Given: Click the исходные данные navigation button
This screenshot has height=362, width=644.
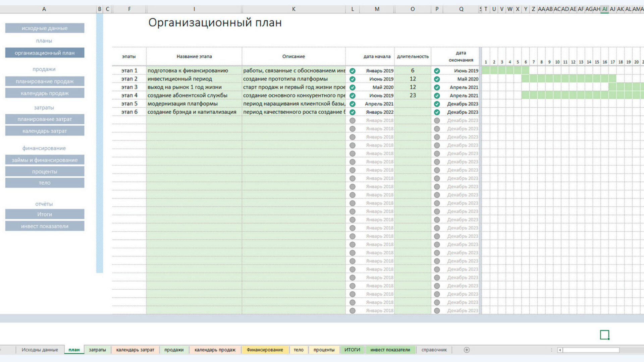Looking at the screenshot, I should click(x=45, y=28).
